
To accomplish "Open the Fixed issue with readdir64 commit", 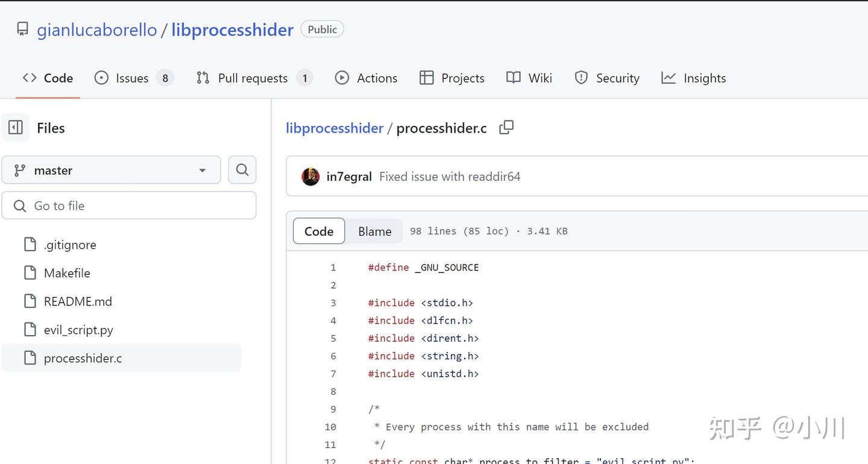I will point(450,177).
